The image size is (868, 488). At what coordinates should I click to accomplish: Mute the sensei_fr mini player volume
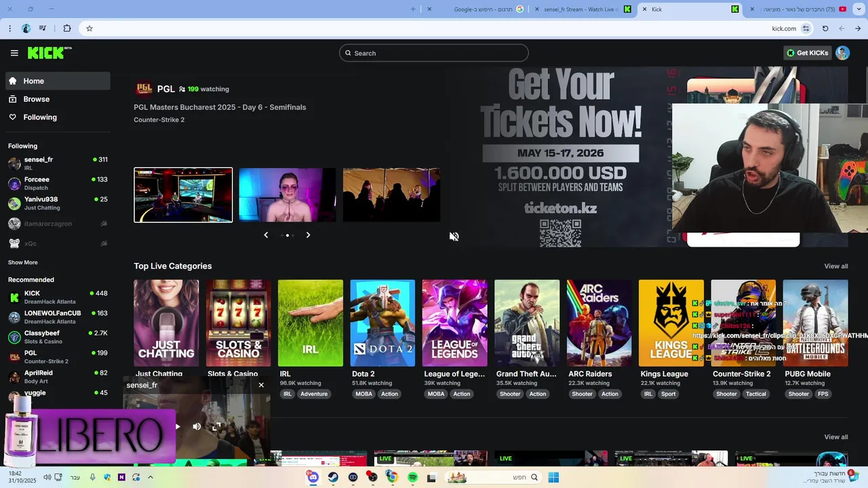tap(197, 426)
